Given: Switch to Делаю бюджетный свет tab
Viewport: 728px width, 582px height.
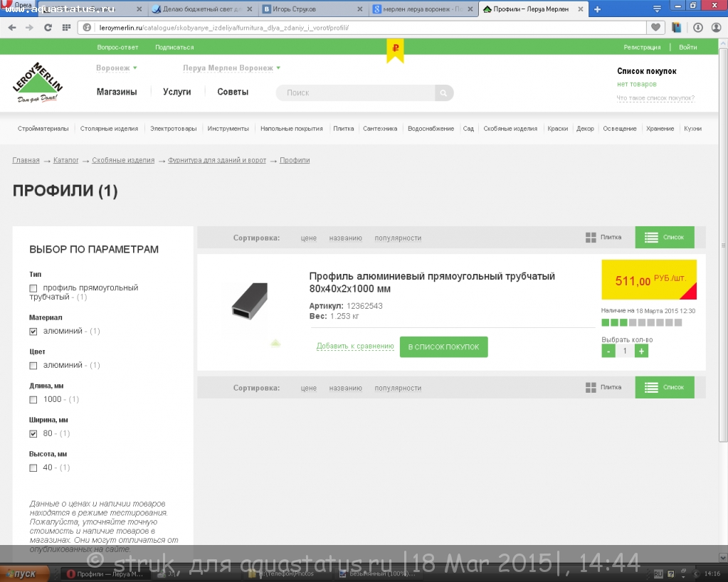Looking at the screenshot, I should [x=202, y=9].
